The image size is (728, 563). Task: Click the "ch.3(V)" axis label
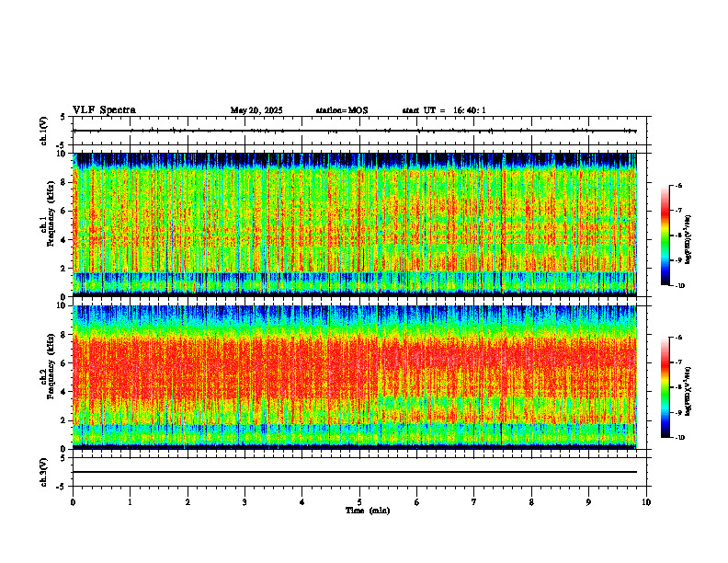(44, 472)
